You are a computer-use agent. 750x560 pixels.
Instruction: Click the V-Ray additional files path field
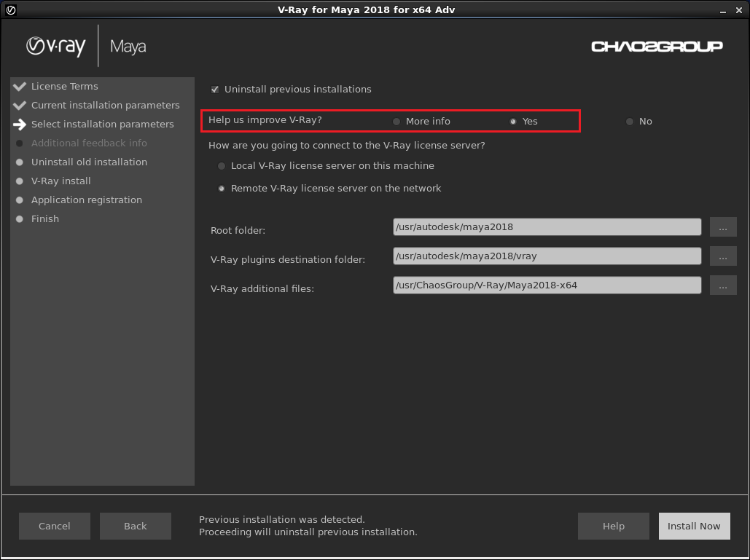(547, 285)
